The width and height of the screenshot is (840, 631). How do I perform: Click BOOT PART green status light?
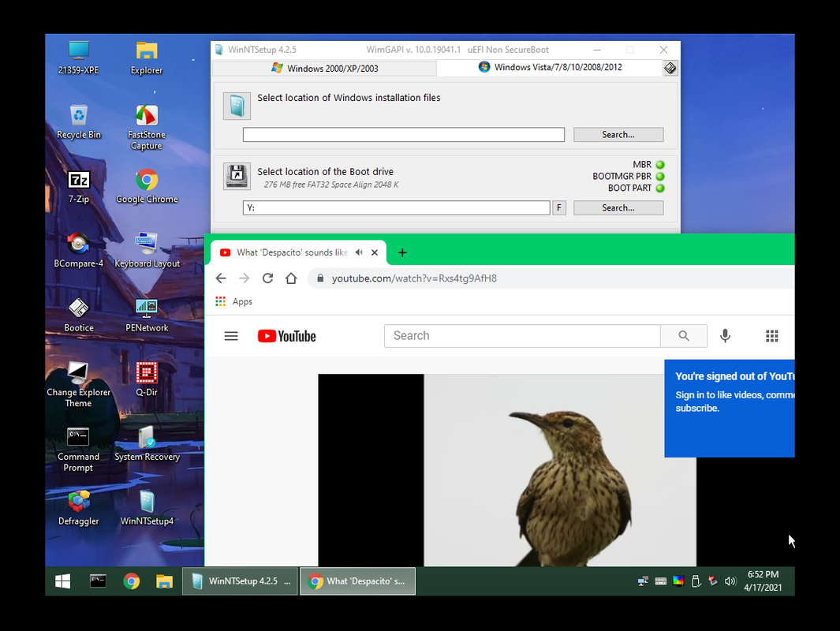(x=660, y=188)
